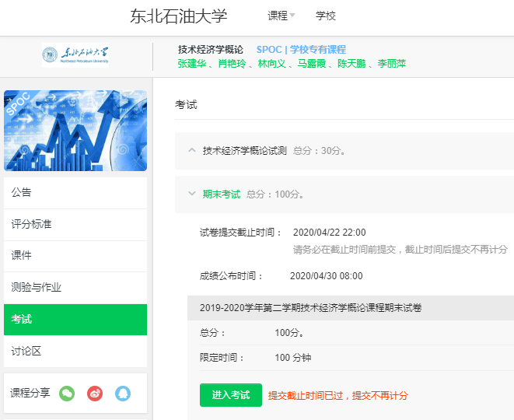Screen dimensions: 514x420
Task: Open the 课程 dropdown menu
Action: 281,16
